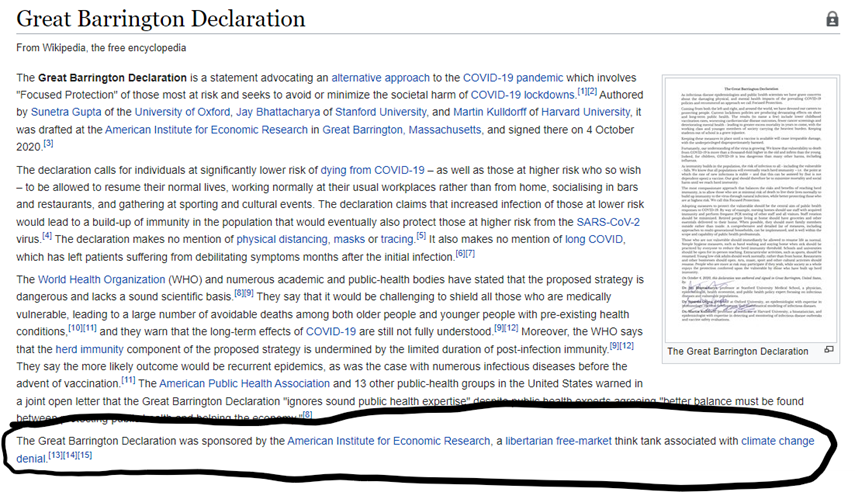Open the 'alternative approach' link
This screenshot has height=492, width=855.
(x=381, y=78)
